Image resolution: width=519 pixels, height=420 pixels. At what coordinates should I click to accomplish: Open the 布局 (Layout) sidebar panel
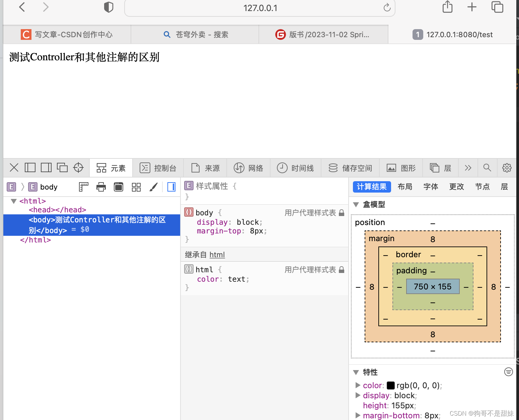(x=405, y=187)
